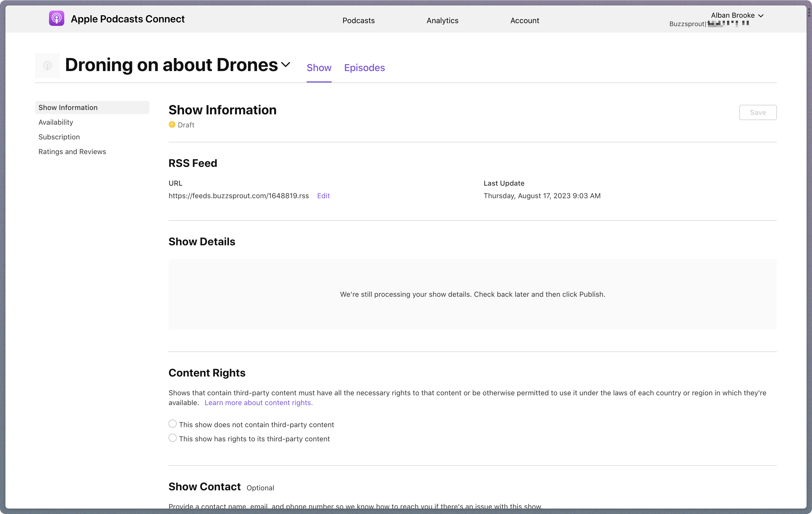The image size is (812, 514).
Task: Click the yellow Draft status indicator
Action: (171, 124)
